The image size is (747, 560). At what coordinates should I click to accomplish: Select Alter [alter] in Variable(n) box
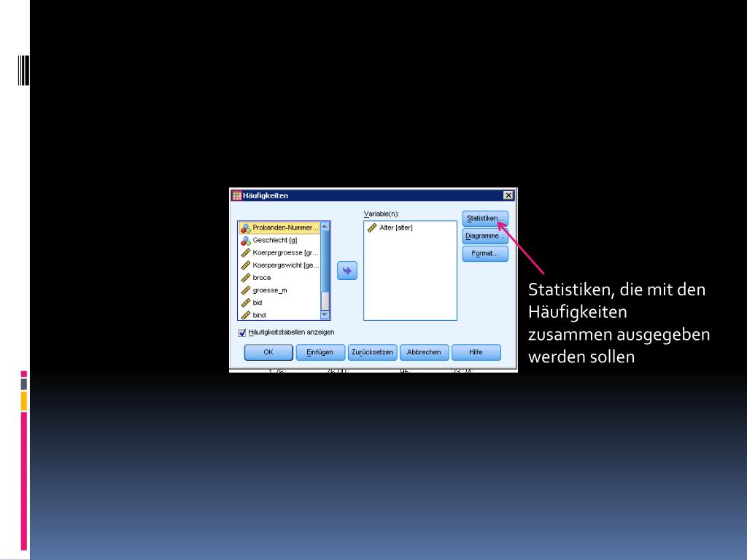(395, 227)
